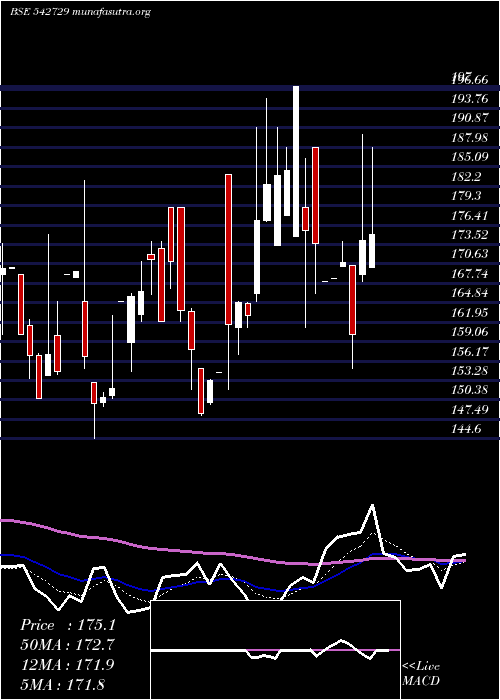Select the 164.84 price axis label
Viewport: 500px width, 700px height.
pyautogui.click(x=470, y=293)
